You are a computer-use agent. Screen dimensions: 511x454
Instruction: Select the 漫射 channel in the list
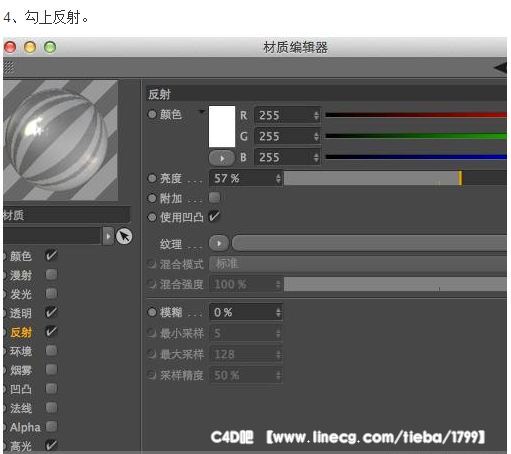tap(21, 275)
